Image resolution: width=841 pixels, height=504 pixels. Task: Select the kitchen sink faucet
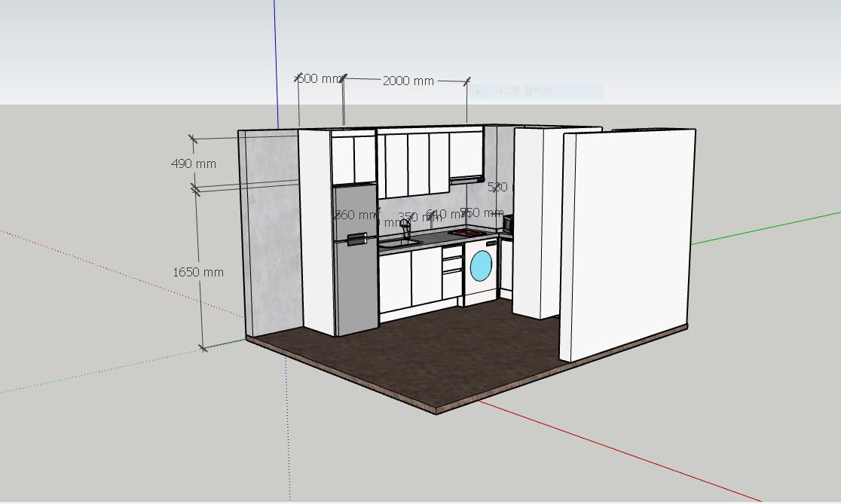[x=405, y=230]
